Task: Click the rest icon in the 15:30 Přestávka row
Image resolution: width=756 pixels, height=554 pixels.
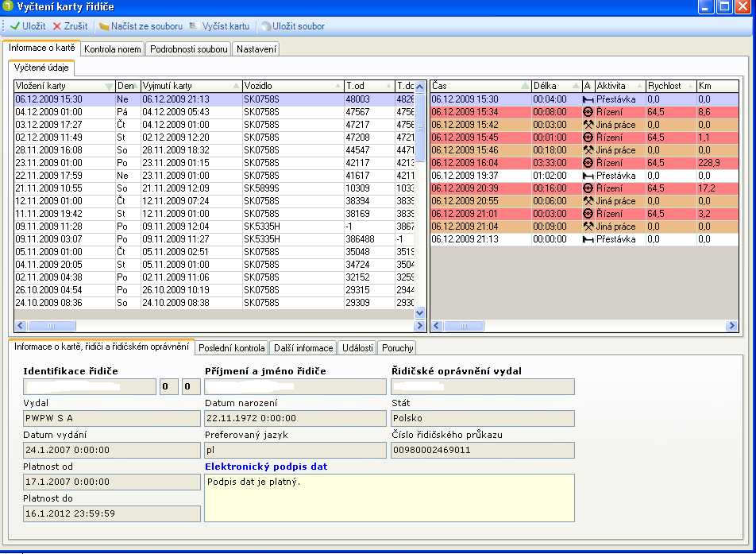Action: point(588,99)
